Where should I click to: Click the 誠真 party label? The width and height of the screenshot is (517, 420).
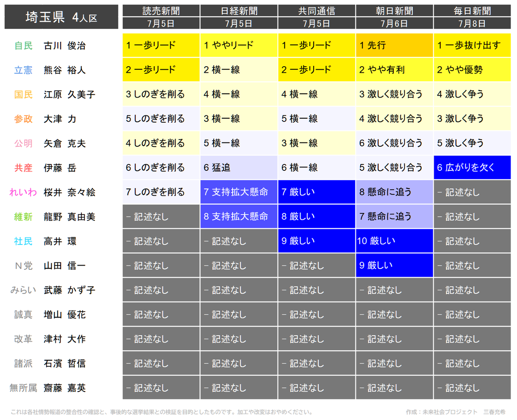23,315
